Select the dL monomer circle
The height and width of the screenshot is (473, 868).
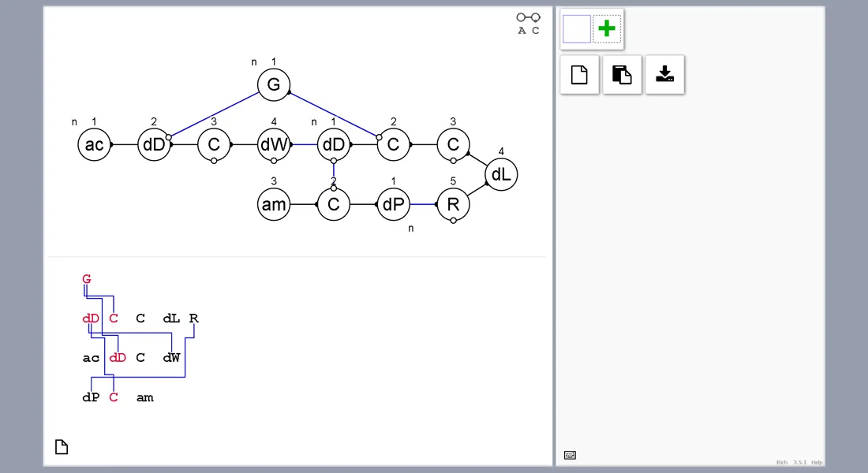[x=501, y=175]
